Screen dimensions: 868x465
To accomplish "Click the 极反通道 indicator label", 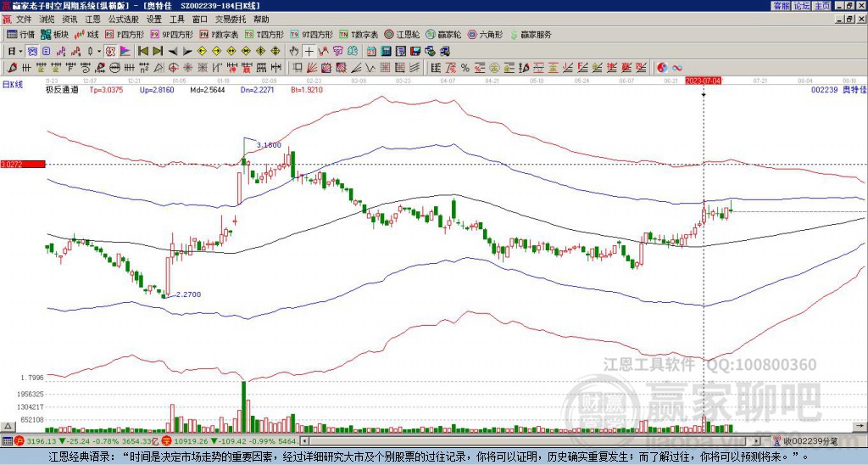I will (62, 90).
